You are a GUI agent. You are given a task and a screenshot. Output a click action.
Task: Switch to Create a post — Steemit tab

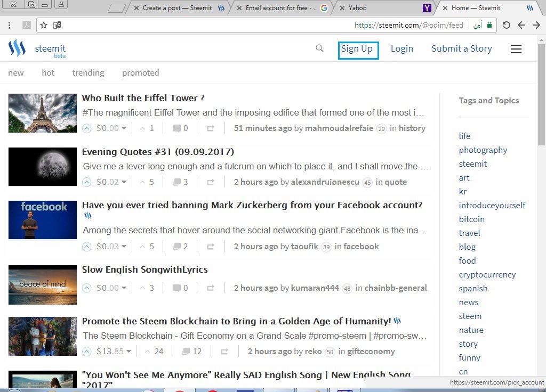click(x=177, y=7)
